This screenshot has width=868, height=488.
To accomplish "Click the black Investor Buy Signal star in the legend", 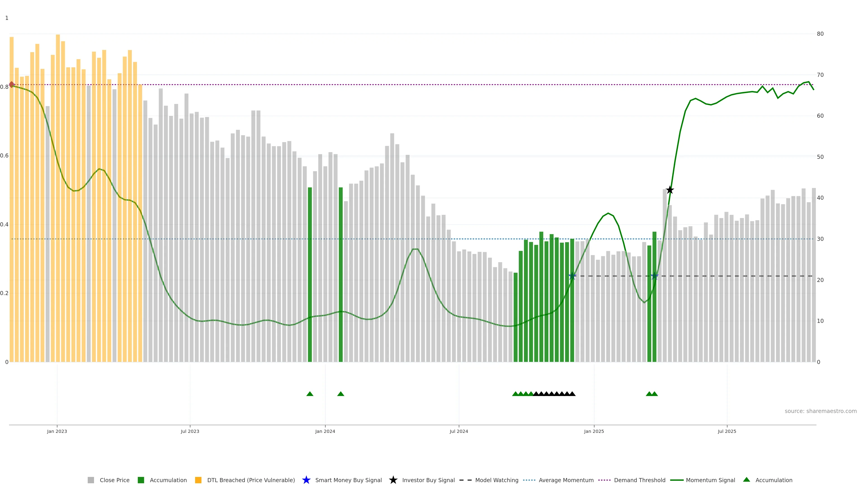I will 393,480.
